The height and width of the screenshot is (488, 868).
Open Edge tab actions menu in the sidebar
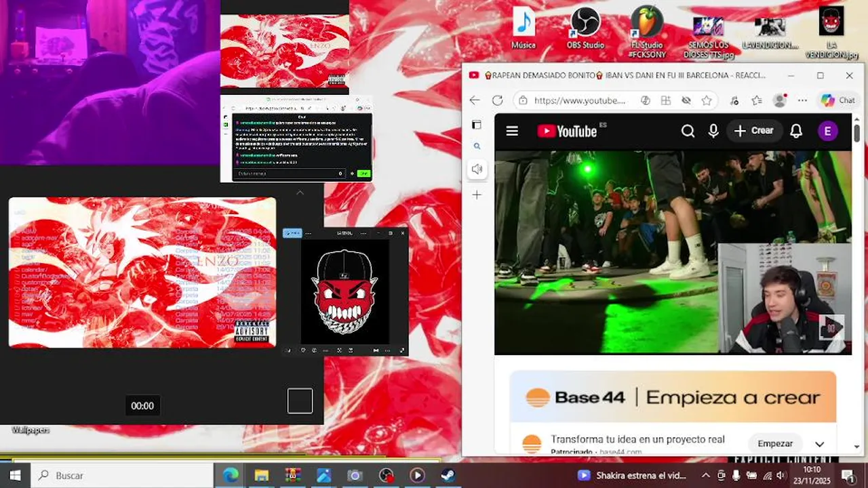pyautogui.click(x=477, y=125)
